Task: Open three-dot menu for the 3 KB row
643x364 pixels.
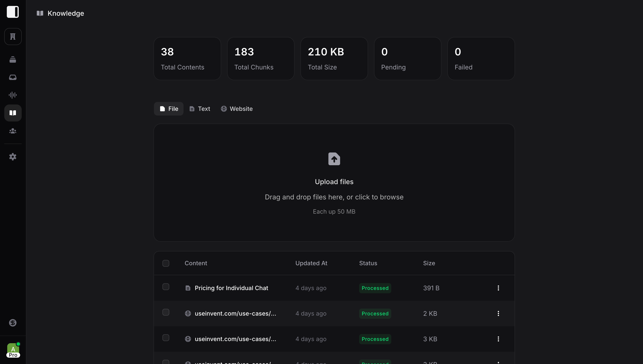Action: point(498,339)
